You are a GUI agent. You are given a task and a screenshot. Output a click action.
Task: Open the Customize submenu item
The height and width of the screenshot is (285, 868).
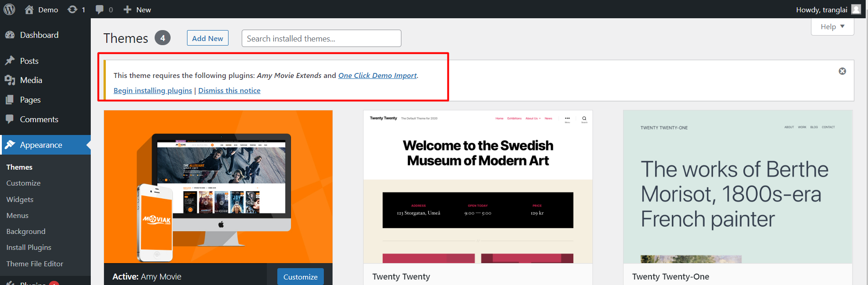pyautogui.click(x=24, y=183)
